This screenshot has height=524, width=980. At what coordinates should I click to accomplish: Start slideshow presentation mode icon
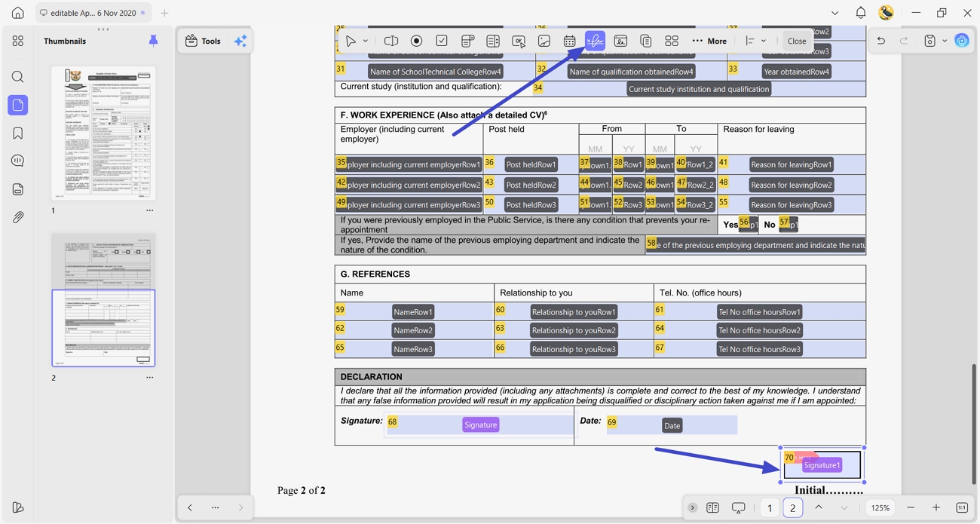point(739,507)
